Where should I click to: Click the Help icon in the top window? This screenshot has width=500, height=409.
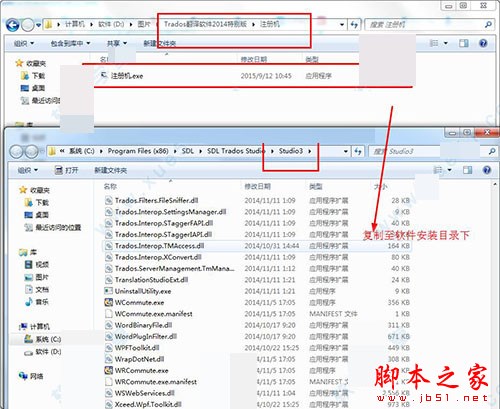click(483, 43)
